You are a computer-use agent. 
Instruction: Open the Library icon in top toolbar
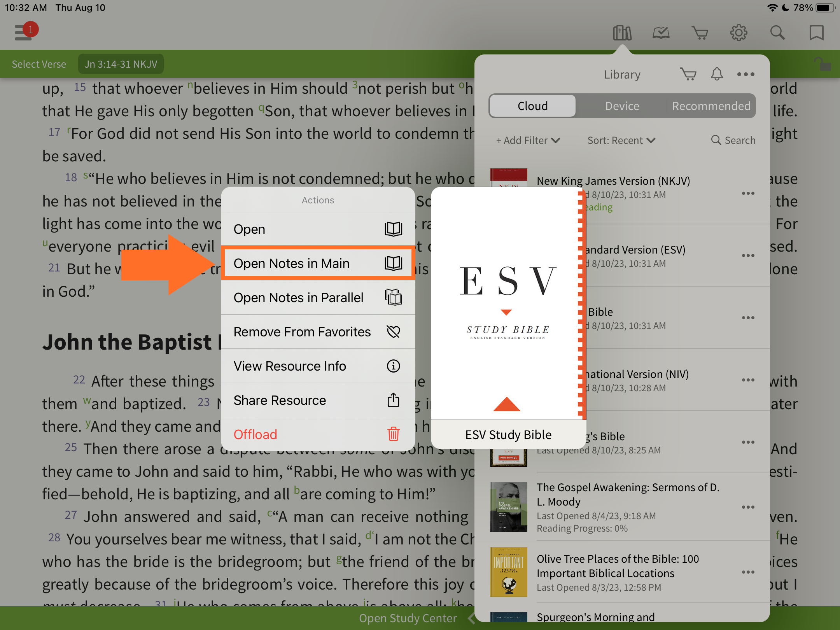[x=622, y=33]
